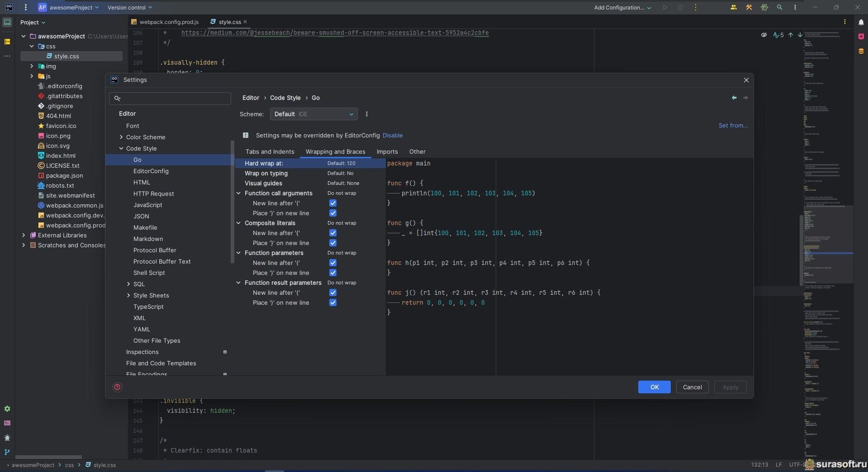Toggle Place '}' on new line checkbox

click(x=332, y=243)
